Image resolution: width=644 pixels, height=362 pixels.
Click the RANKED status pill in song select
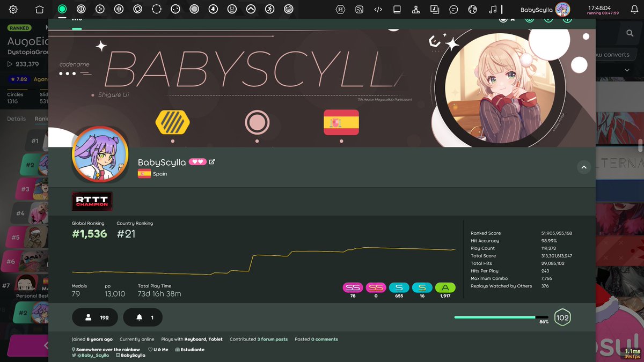pos(19,28)
